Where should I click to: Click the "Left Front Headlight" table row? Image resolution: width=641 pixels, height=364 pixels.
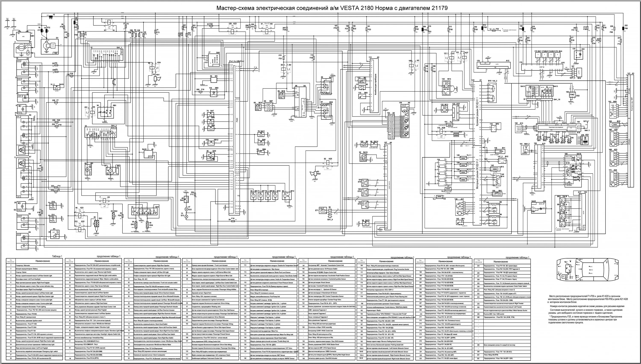(x=35, y=279)
